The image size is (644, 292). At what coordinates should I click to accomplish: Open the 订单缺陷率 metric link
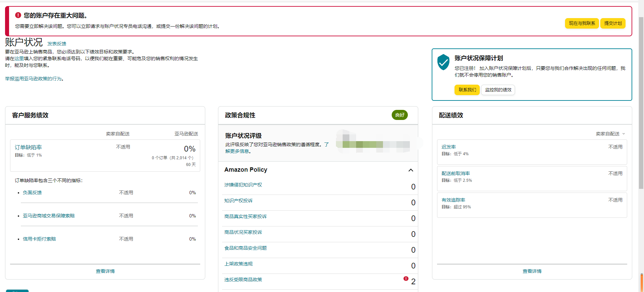[x=28, y=147]
